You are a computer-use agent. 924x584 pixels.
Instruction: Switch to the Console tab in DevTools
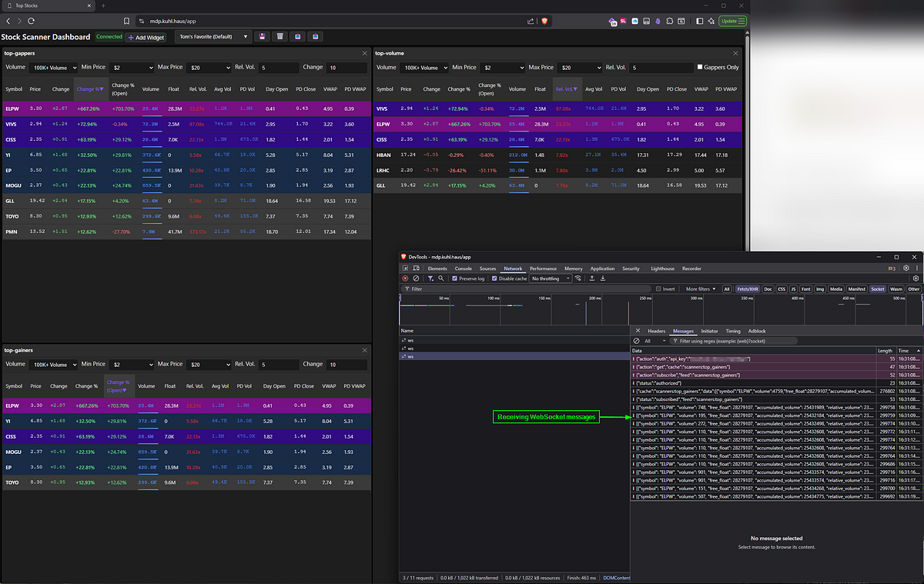(463, 269)
